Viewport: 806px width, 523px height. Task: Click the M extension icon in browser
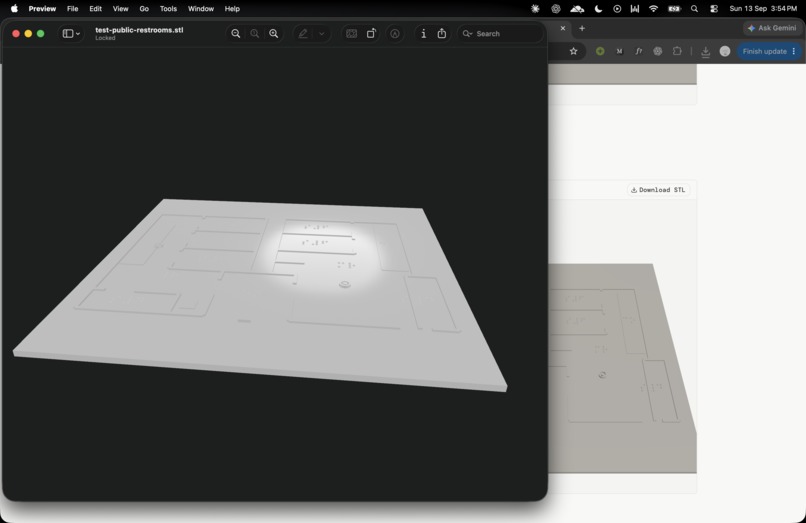click(x=619, y=51)
